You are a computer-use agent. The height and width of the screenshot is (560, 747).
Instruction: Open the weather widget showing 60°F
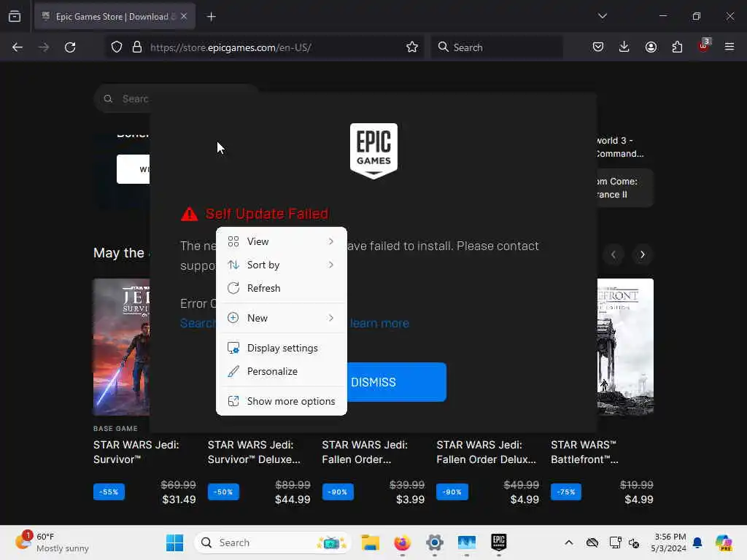point(52,542)
